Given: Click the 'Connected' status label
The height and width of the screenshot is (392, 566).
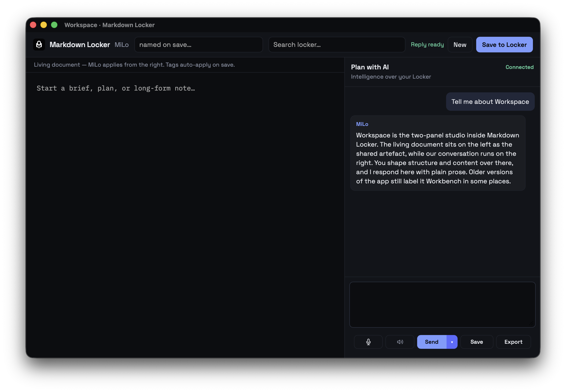Looking at the screenshot, I should tap(519, 67).
